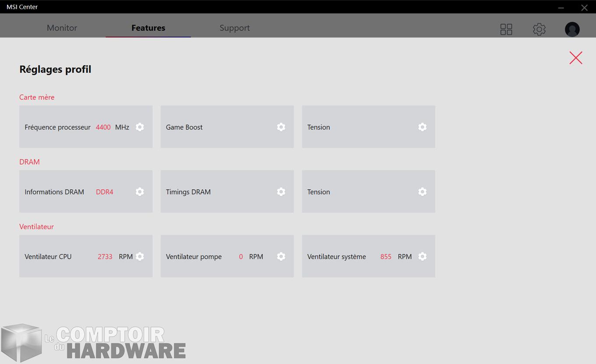Minimize the MSI Center window
This screenshot has height=364, width=596.
click(561, 7)
